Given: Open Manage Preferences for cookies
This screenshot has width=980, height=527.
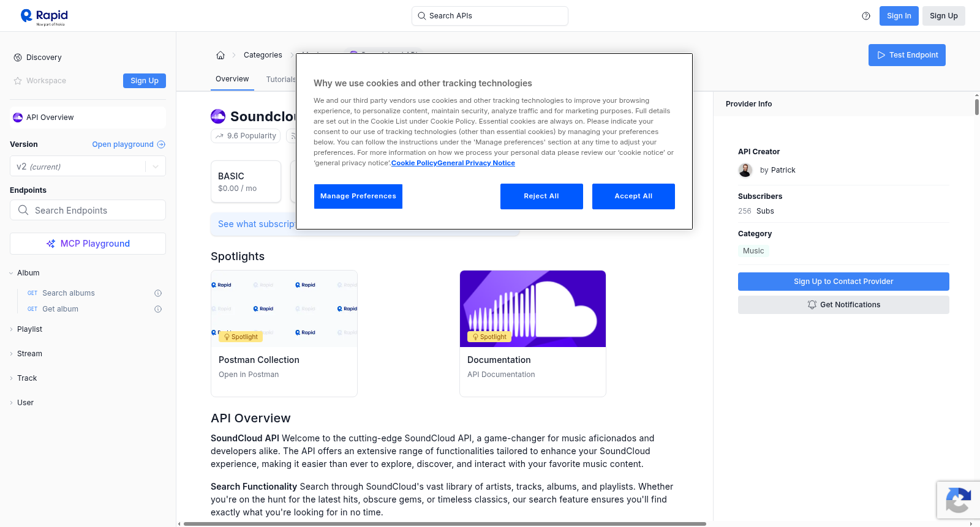Looking at the screenshot, I should point(358,196).
